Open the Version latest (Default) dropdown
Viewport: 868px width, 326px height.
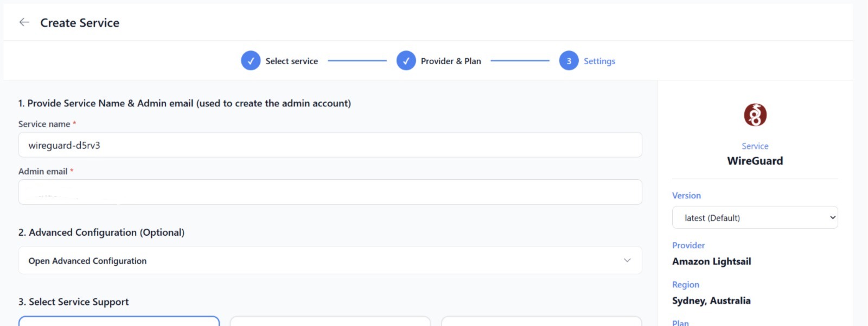tap(755, 218)
